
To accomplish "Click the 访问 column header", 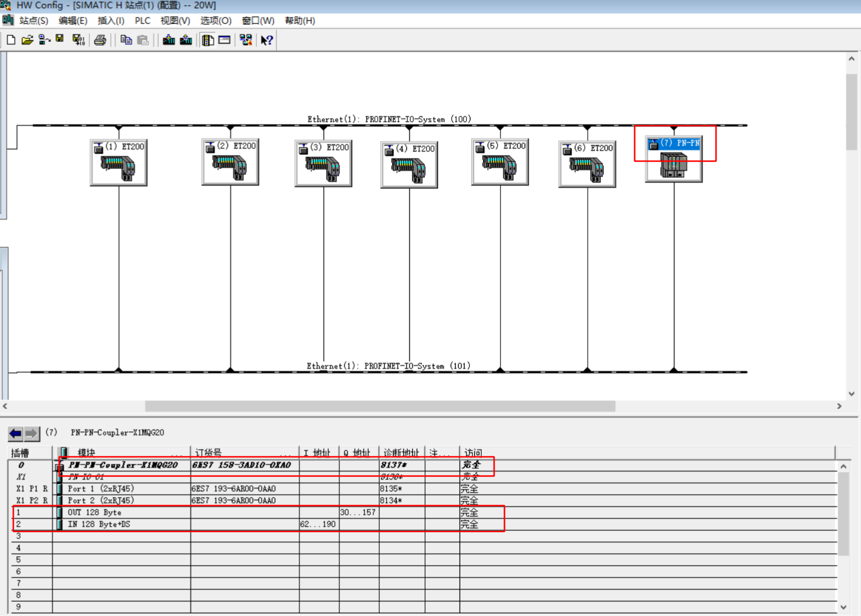I will click(647, 452).
